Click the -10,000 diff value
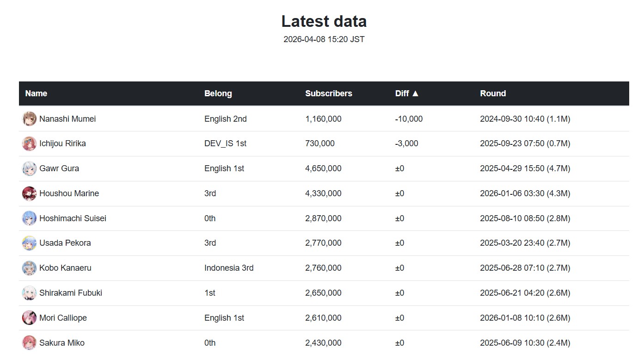 pos(409,119)
